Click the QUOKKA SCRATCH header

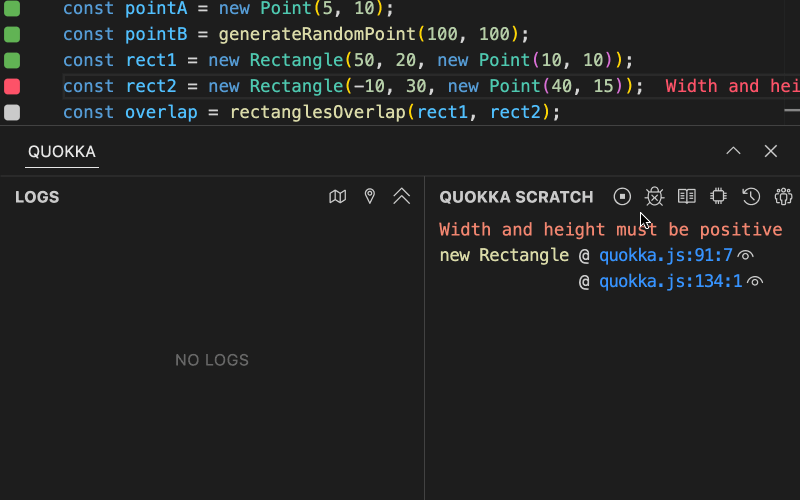pyautogui.click(x=516, y=197)
